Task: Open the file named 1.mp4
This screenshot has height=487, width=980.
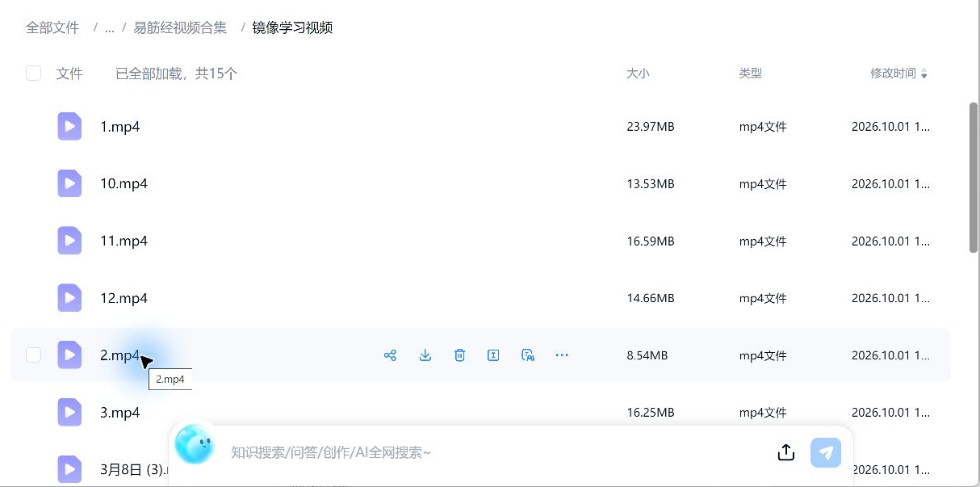Action: pos(119,127)
